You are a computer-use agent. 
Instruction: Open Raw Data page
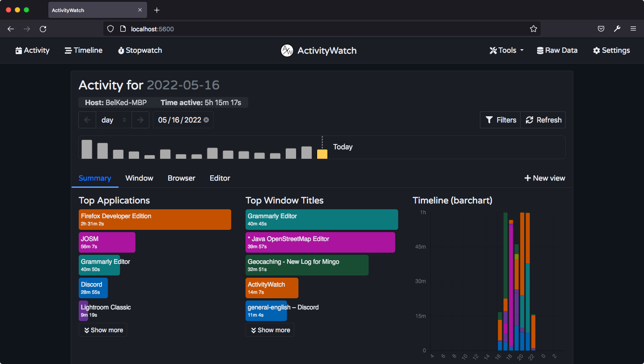557,51
